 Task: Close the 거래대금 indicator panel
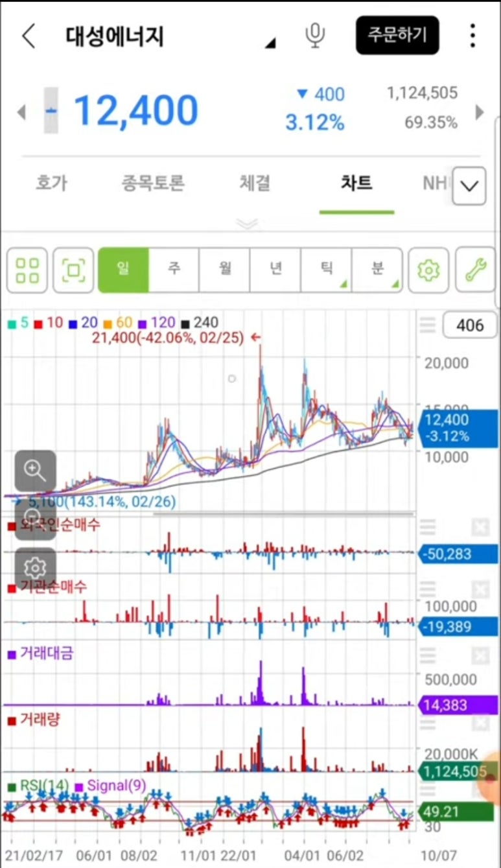tap(480, 656)
